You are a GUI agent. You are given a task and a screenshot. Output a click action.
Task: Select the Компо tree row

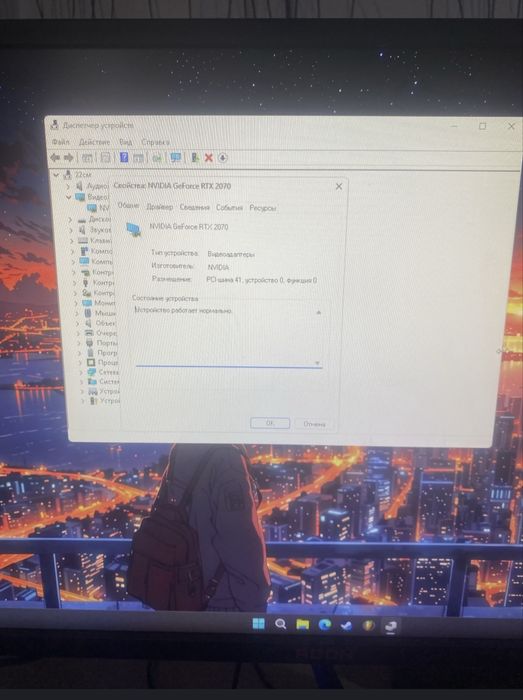pyautogui.click(x=96, y=251)
